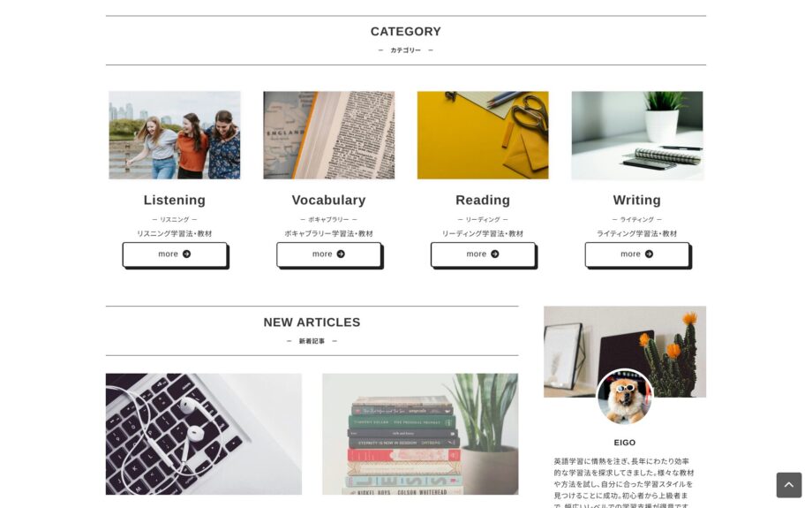Image resolution: width=812 pixels, height=508 pixels.
Task: Click the NEW ARTICLES section heading
Action: 312,322
